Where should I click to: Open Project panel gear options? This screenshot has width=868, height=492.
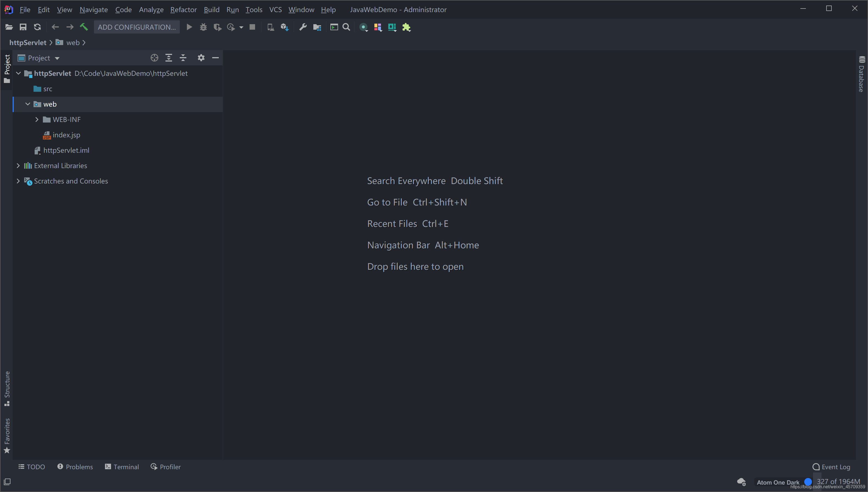pos(201,58)
